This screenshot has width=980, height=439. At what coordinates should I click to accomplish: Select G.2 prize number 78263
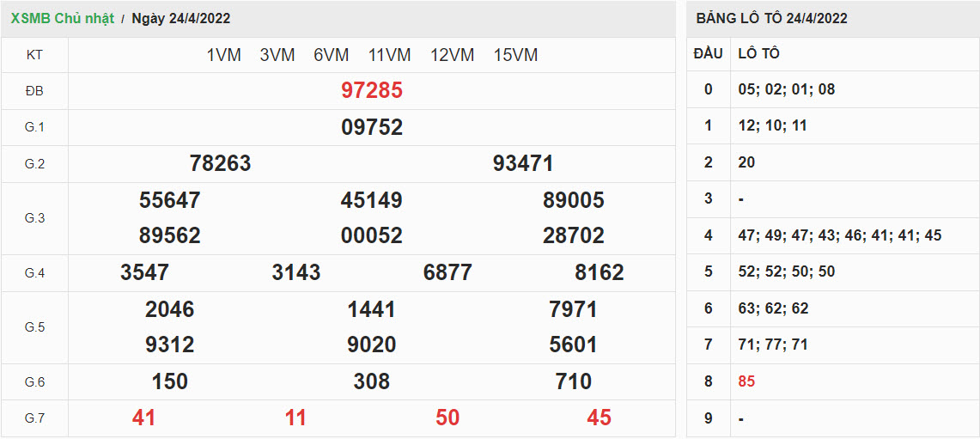pyautogui.click(x=220, y=164)
